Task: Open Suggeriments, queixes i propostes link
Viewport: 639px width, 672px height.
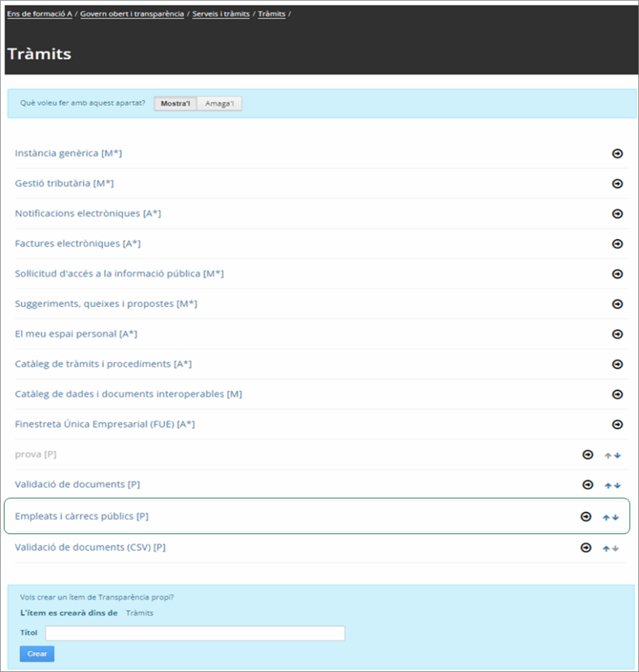Action: pos(106,304)
